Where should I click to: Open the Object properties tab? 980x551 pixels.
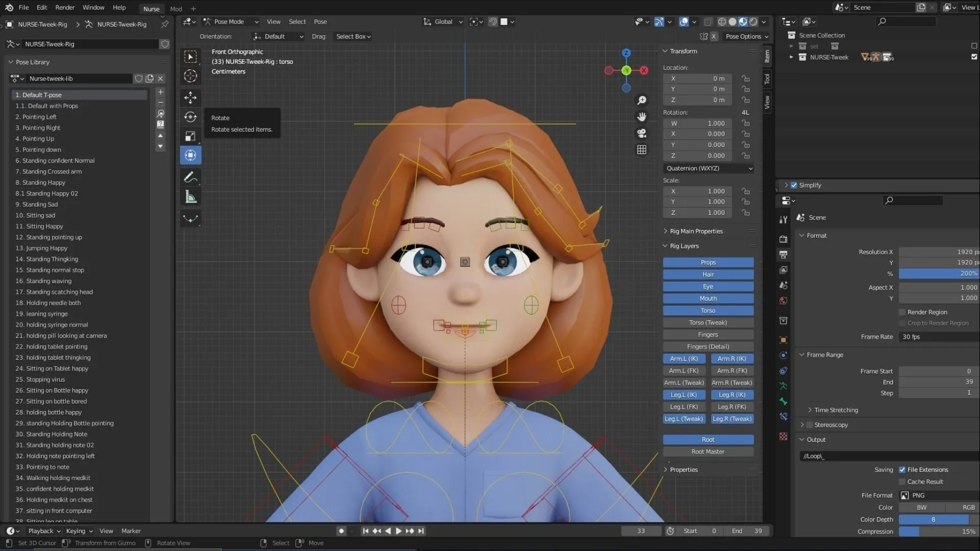click(x=784, y=340)
